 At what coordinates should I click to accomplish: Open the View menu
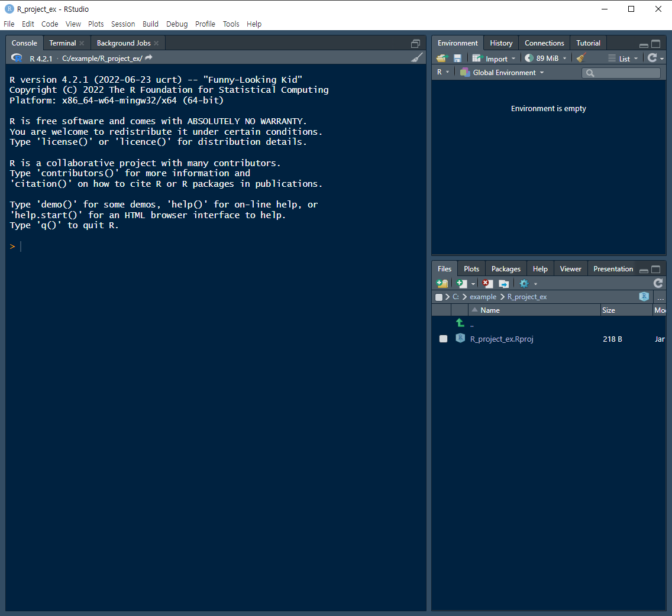coord(73,24)
